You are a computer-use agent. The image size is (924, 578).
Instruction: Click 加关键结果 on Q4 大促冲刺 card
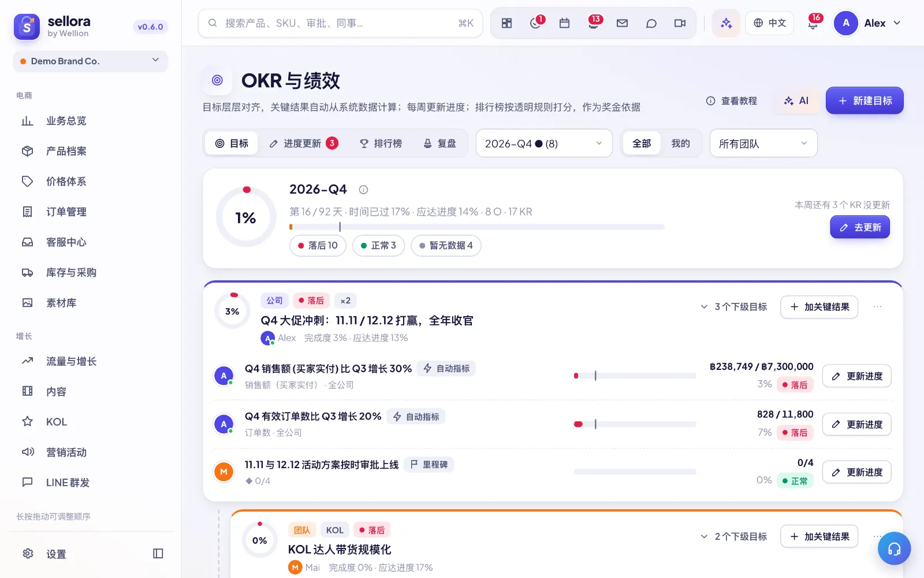[x=819, y=307]
